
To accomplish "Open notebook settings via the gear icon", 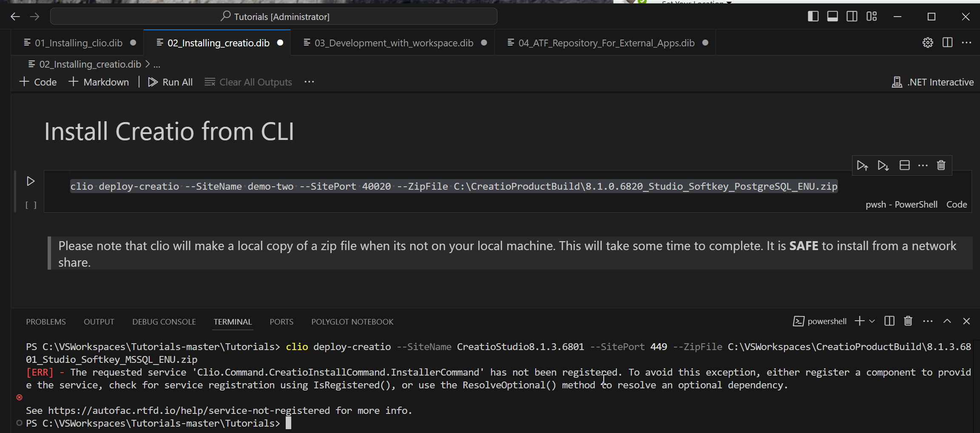I will tap(928, 42).
